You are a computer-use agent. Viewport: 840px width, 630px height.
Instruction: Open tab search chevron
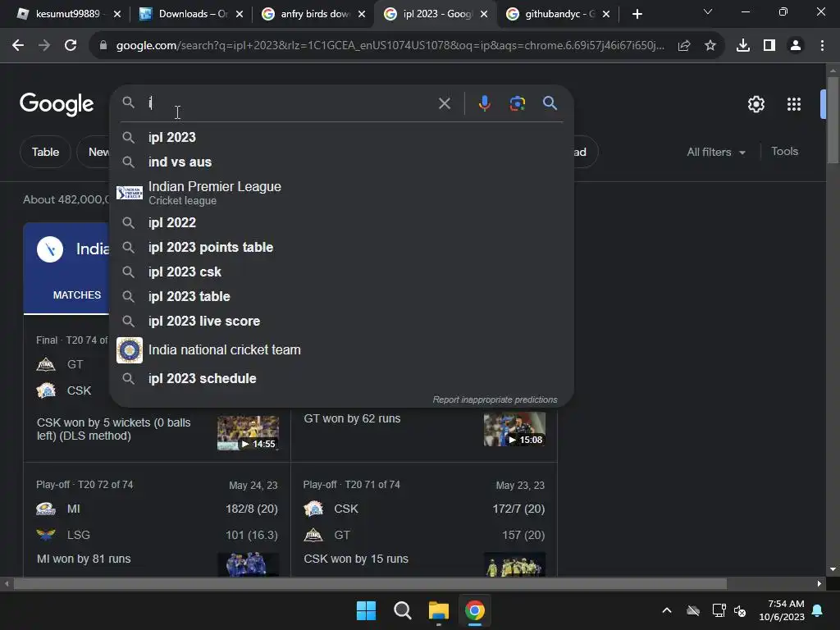[708, 11]
